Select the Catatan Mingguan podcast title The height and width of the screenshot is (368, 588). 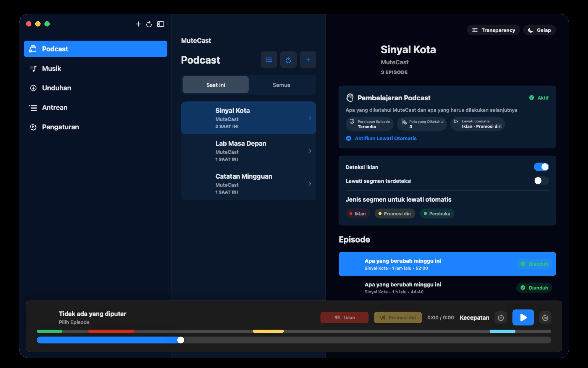244,176
